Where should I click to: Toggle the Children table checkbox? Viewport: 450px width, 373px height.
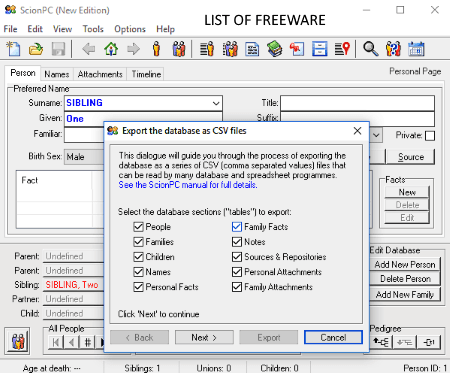coord(138,257)
